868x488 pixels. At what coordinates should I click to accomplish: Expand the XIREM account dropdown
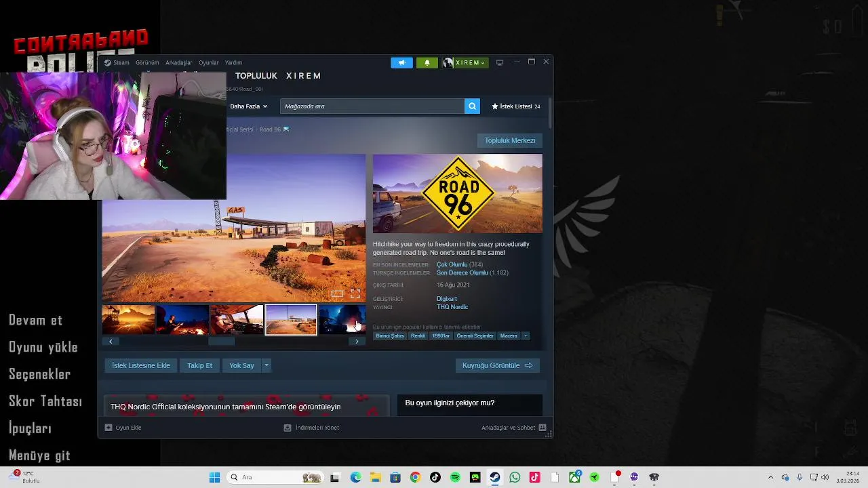click(483, 63)
